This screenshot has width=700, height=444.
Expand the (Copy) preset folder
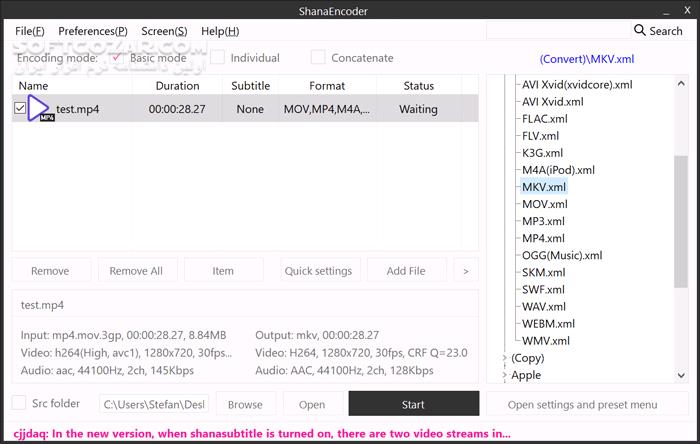(x=505, y=358)
